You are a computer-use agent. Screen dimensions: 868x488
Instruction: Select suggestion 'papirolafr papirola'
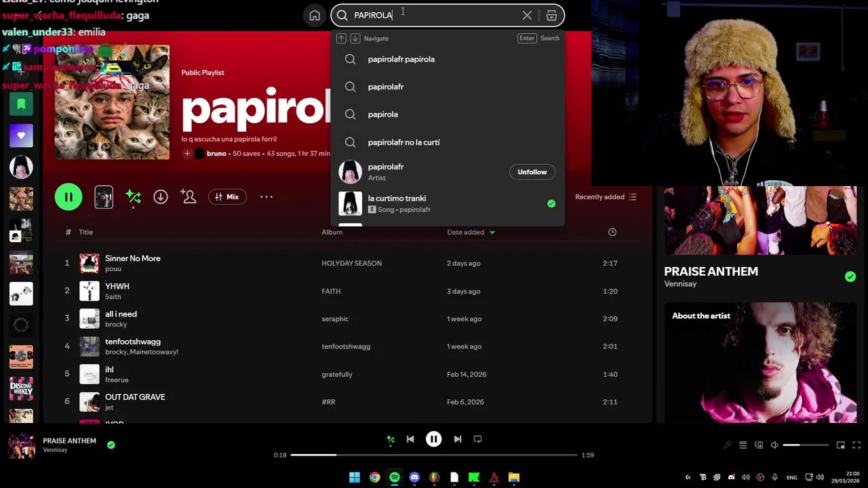point(448,59)
